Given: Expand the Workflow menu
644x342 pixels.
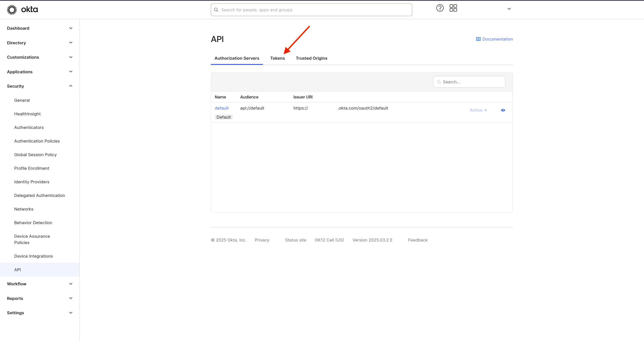Looking at the screenshot, I should pyautogui.click(x=40, y=284).
